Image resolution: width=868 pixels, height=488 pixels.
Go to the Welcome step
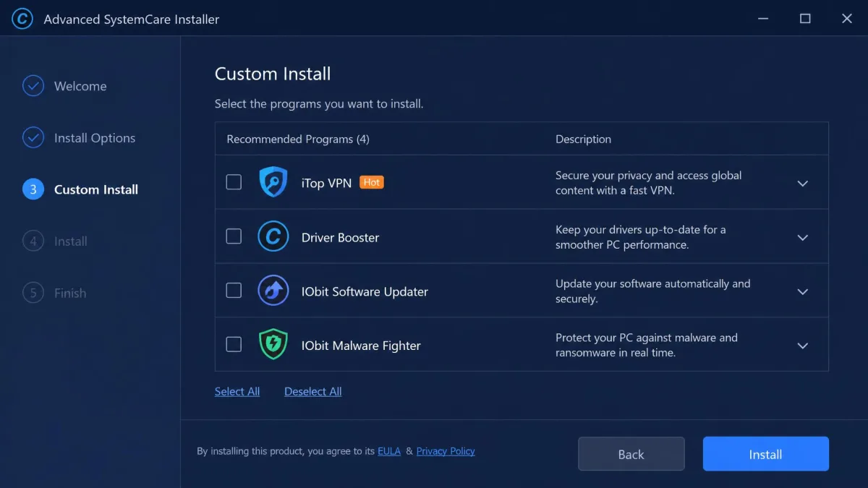[80, 86]
